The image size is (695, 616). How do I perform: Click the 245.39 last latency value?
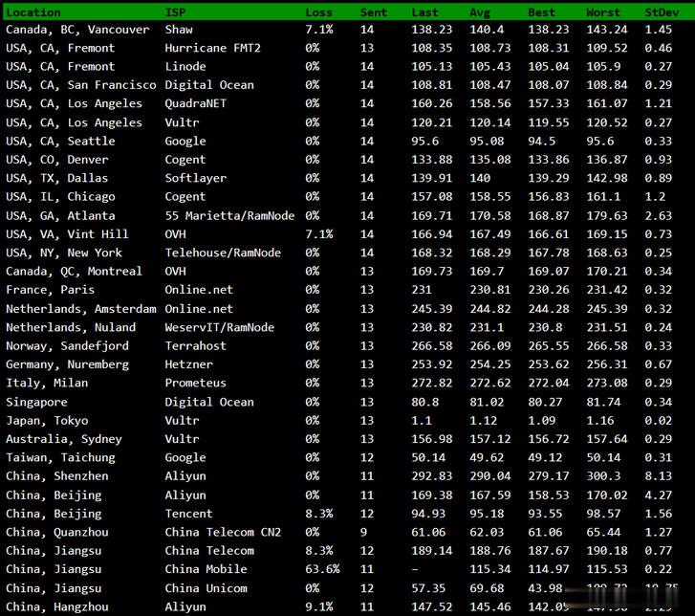[432, 309]
